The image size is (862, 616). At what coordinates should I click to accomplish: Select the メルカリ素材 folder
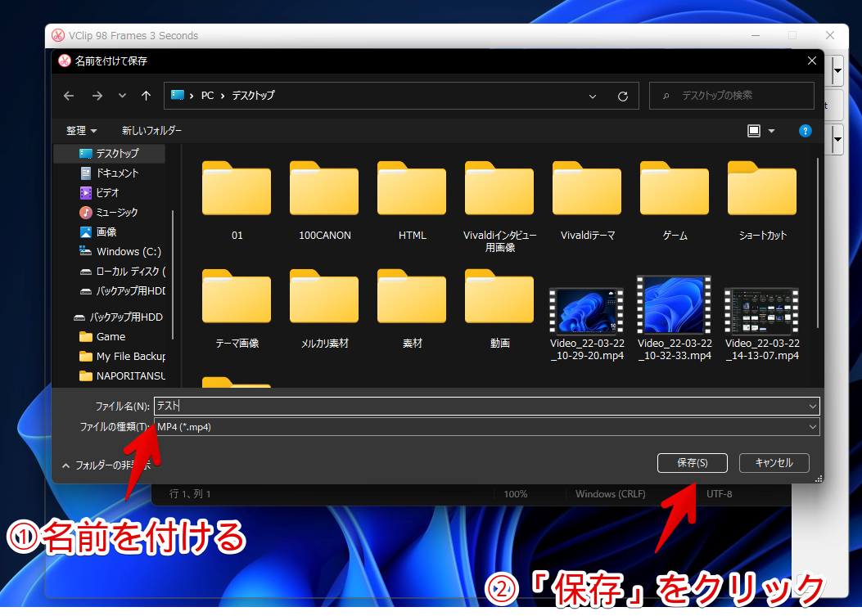(324, 309)
